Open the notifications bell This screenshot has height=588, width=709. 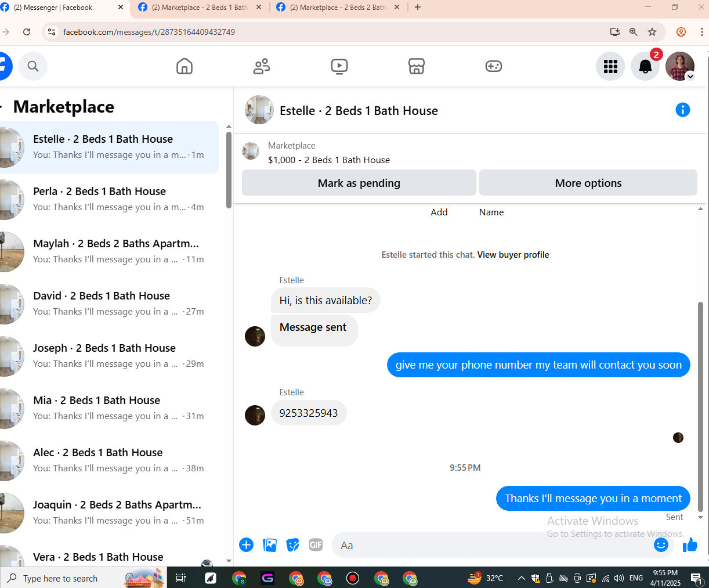click(x=645, y=66)
